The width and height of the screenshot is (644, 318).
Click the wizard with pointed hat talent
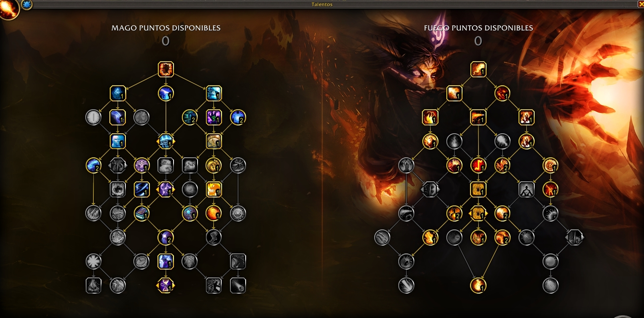[x=166, y=262]
